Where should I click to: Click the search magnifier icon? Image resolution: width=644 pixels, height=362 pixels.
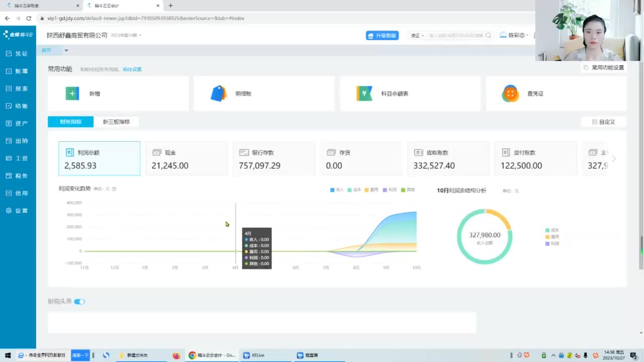488,36
